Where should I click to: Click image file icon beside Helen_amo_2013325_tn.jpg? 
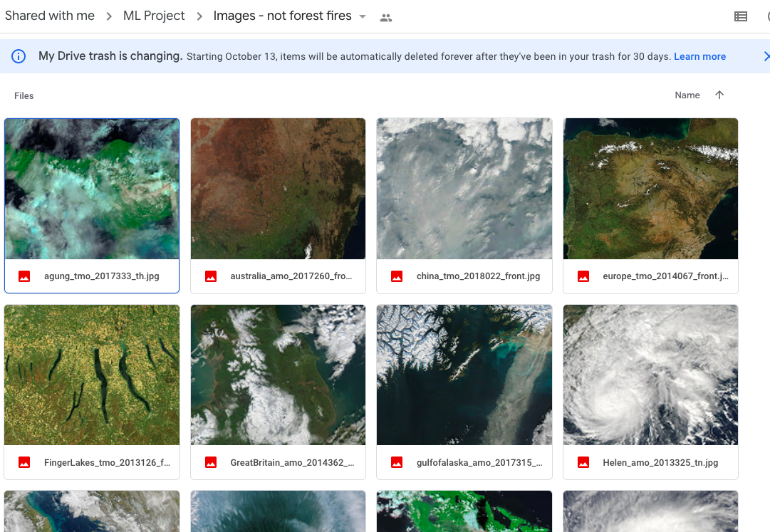pyautogui.click(x=583, y=462)
